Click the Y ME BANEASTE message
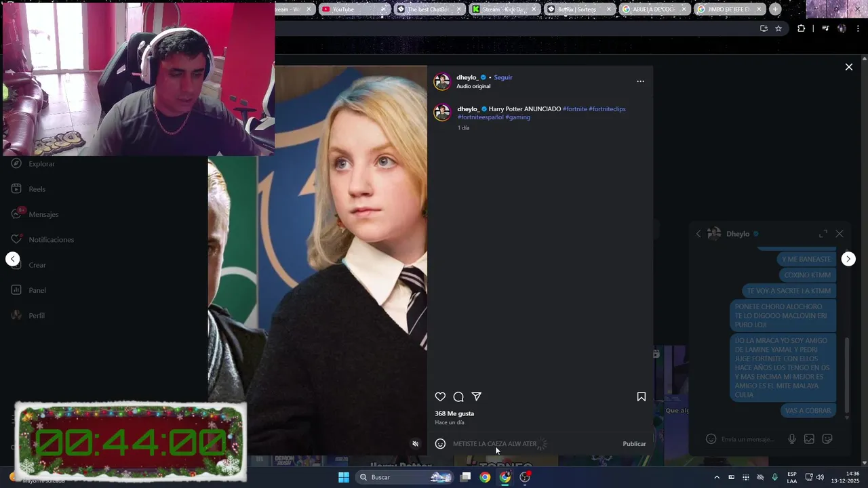 click(806, 260)
